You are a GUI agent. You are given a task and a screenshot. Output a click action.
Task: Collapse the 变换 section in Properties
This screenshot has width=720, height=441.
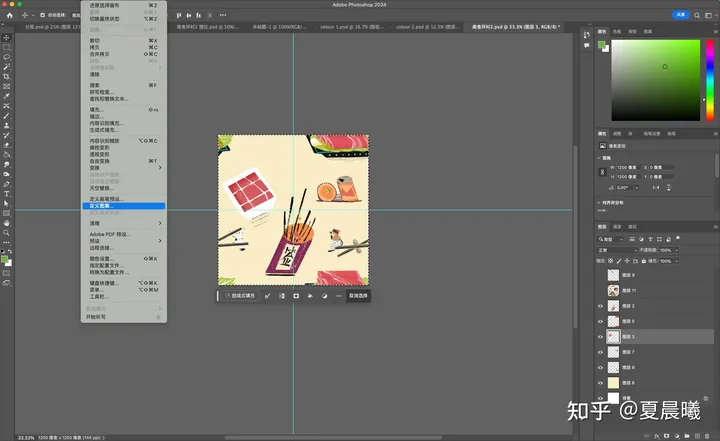[x=599, y=158]
